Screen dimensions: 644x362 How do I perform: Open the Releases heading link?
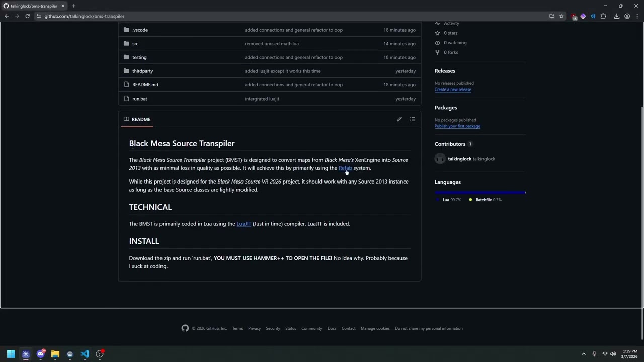pyautogui.click(x=445, y=71)
